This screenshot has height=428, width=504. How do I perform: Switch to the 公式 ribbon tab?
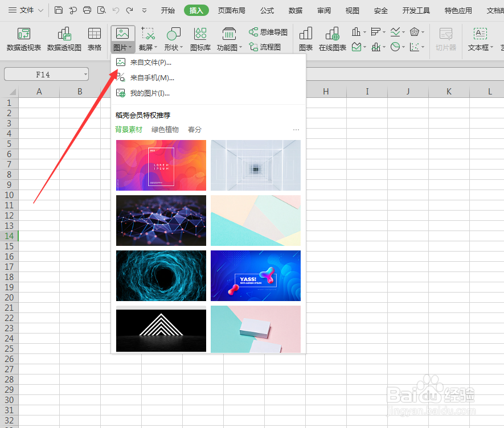coord(267,11)
